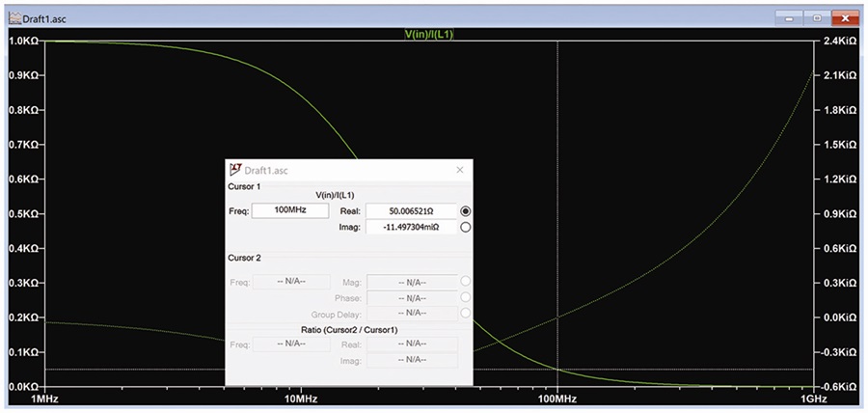Click the Real value field 50.006521Ω
This screenshot has height=413, width=868.
point(411,211)
